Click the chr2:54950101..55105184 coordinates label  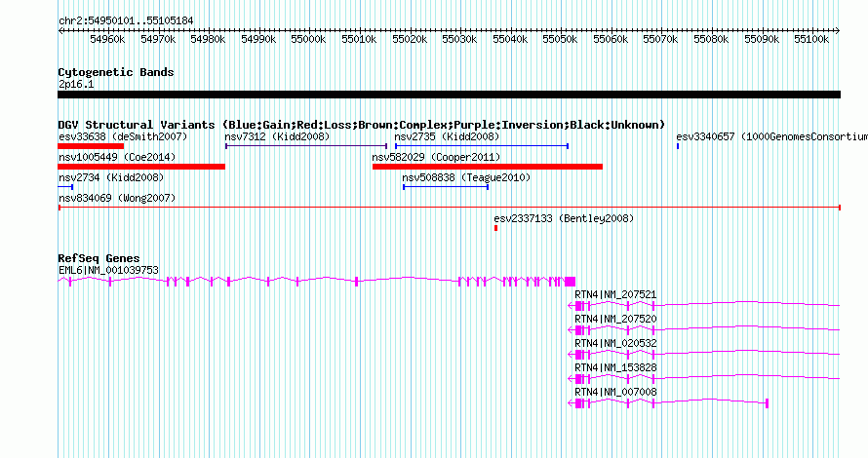(x=126, y=21)
